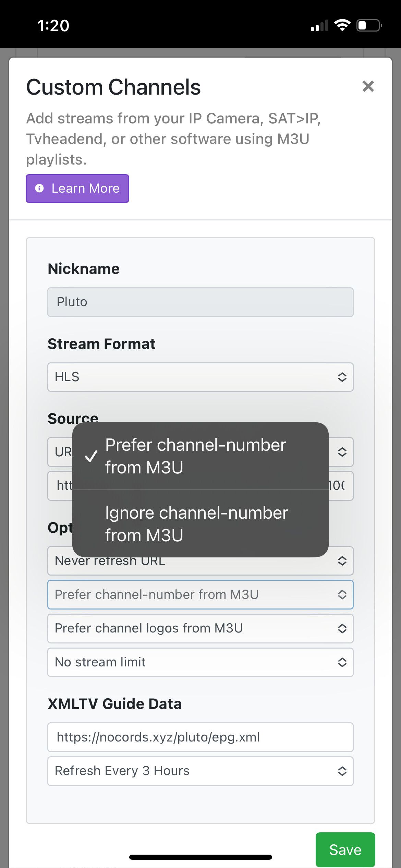Click the checkmark beside Prefer channel-number
Screen dimensions: 401x868
(91, 456)
